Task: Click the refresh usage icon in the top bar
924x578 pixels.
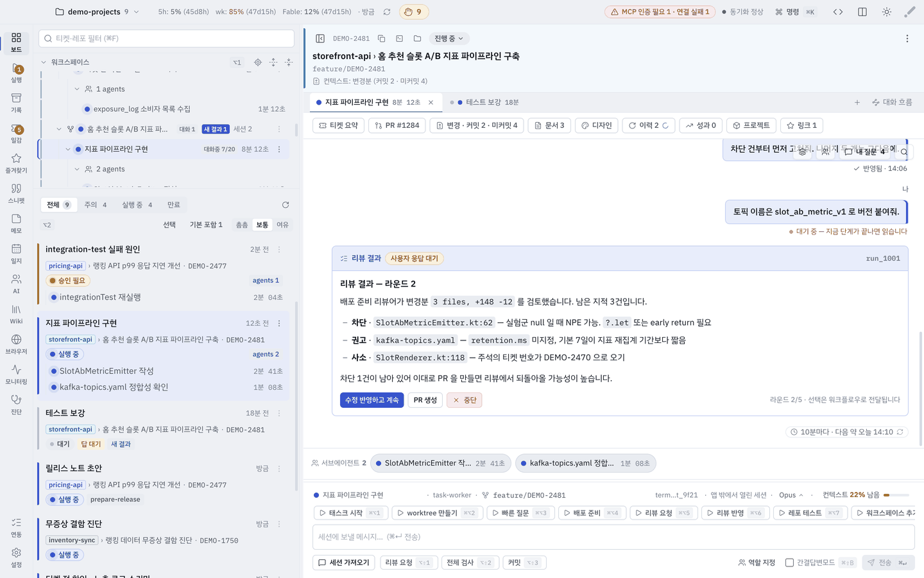Action: pyautogui.click(x=387, y=12)
